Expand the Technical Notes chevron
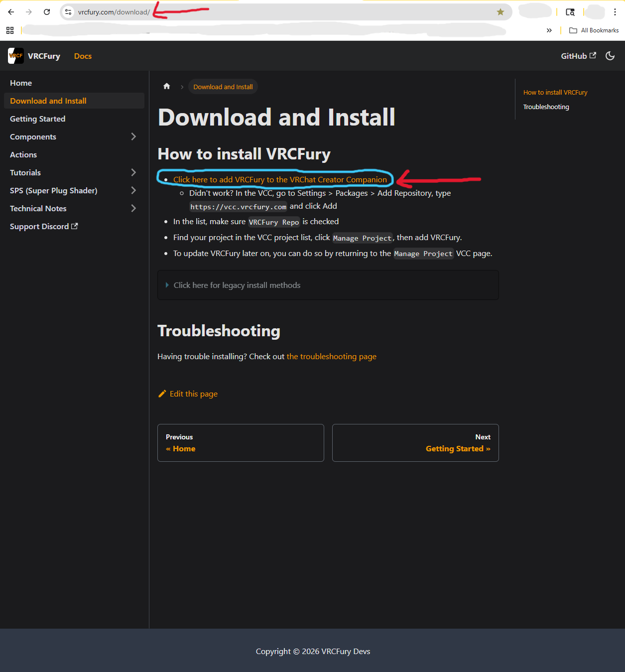Screen dimensions: 625x672 click(133, 208)
